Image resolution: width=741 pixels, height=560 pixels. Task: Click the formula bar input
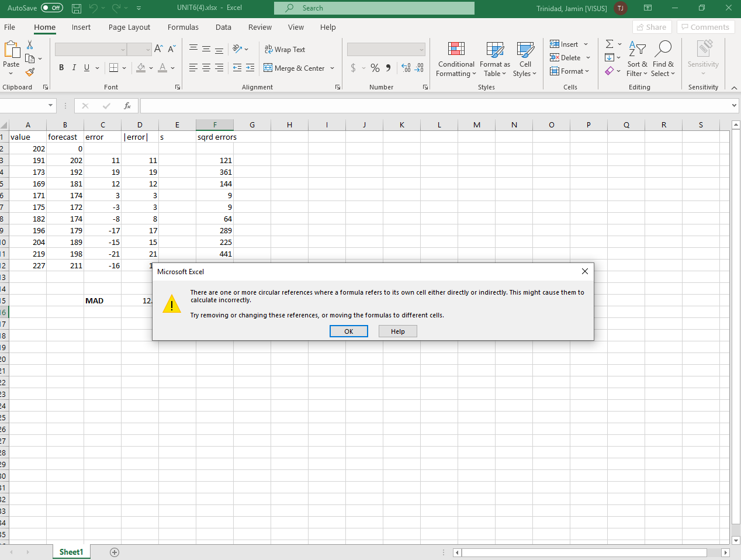[435, 106]
